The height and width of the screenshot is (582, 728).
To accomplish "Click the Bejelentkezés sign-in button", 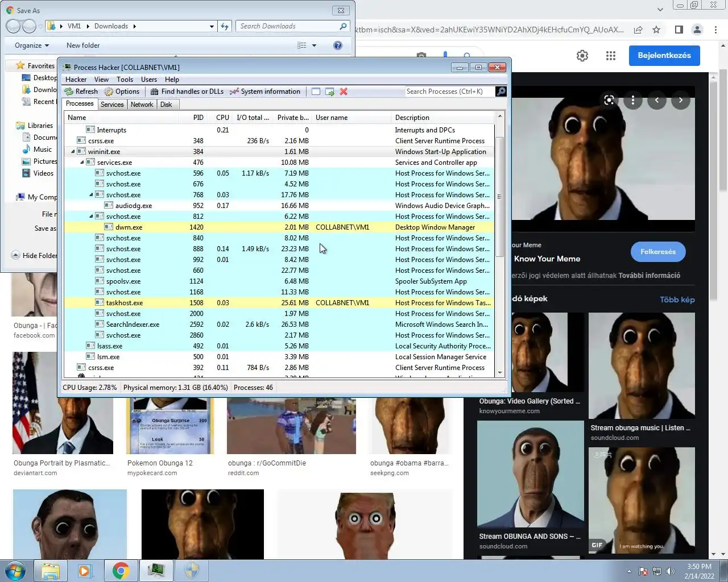I will [664, 55].
